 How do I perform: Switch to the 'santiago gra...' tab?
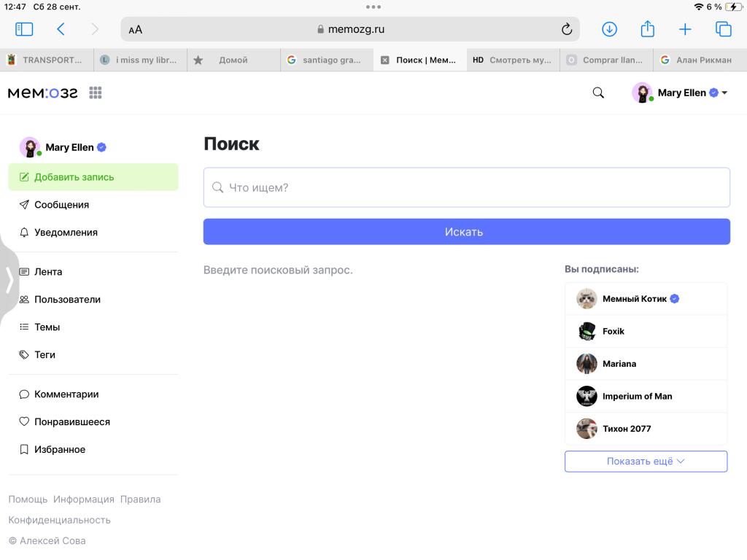pyautogui.click(x=327, y=60)
